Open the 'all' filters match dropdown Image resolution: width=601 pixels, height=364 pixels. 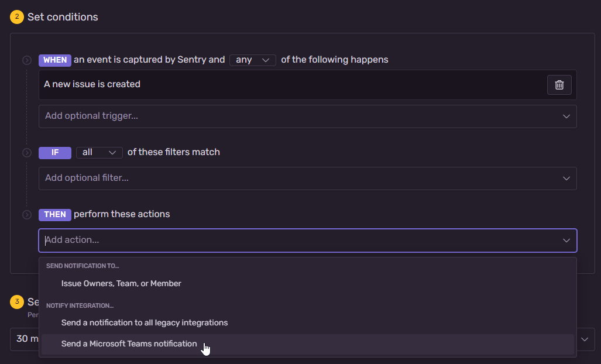[x=99, y=153]
